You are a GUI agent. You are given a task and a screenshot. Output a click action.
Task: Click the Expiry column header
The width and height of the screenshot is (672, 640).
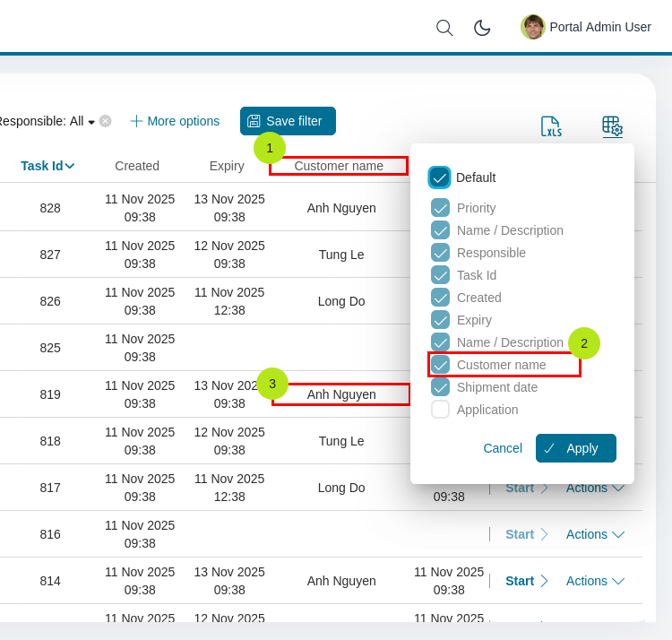point(227,166)
